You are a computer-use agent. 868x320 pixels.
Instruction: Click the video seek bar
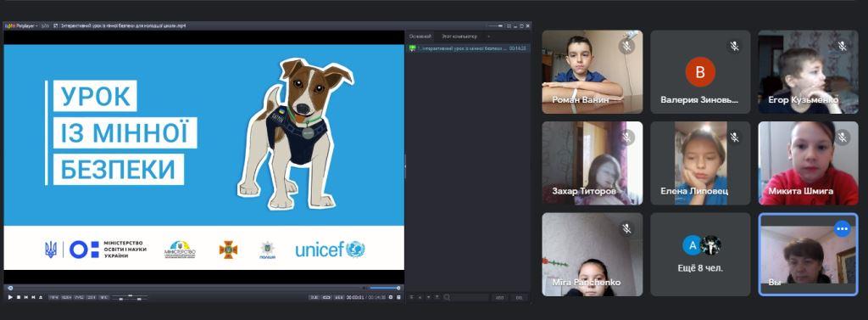pos(186,288)
